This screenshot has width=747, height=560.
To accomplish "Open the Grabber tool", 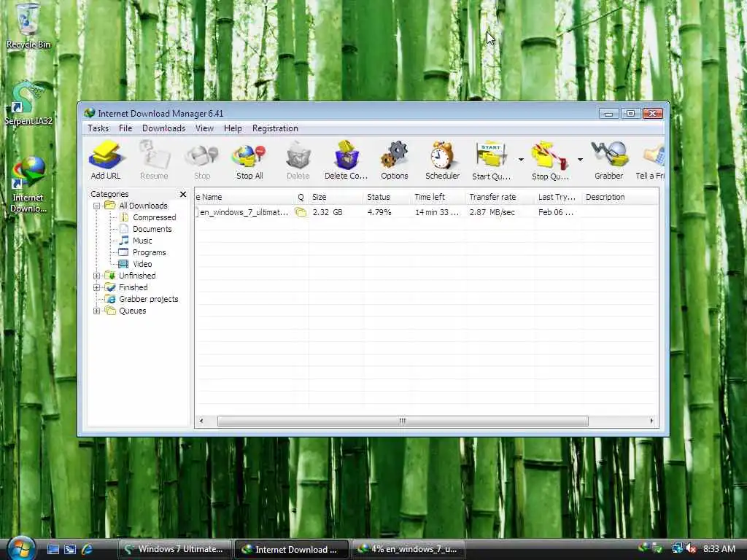I will tap(609, 160).
